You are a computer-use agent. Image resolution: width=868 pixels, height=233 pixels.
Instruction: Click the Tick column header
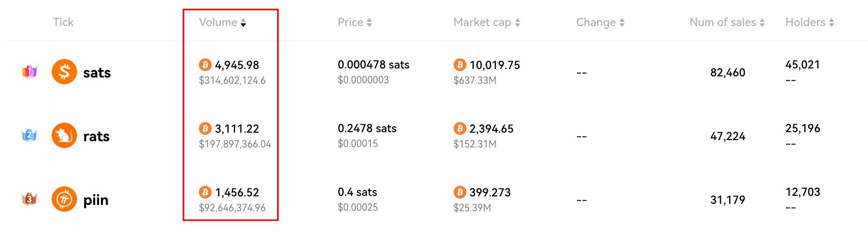point(63,22)
